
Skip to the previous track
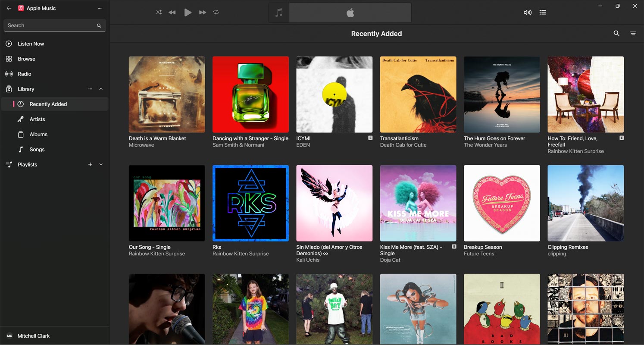coord(172,13)
